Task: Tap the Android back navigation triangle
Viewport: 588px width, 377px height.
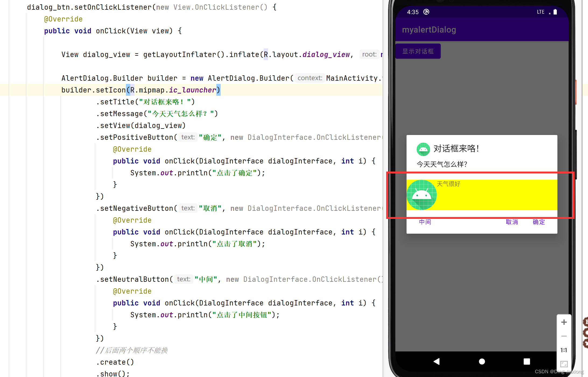Action: pos(436,361)
